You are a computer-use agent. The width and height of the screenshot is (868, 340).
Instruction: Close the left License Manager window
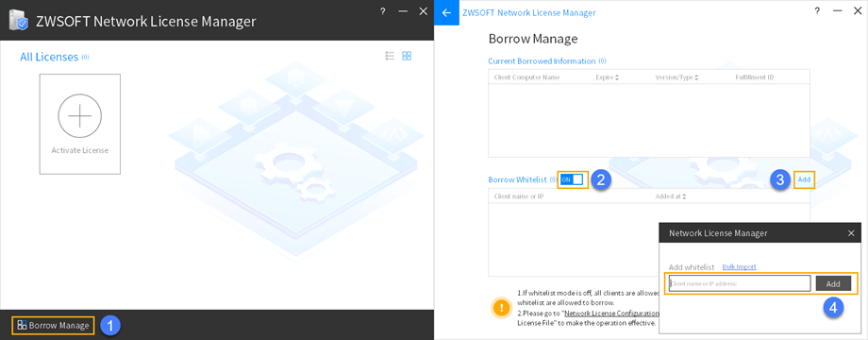click(x=424, y=11)
